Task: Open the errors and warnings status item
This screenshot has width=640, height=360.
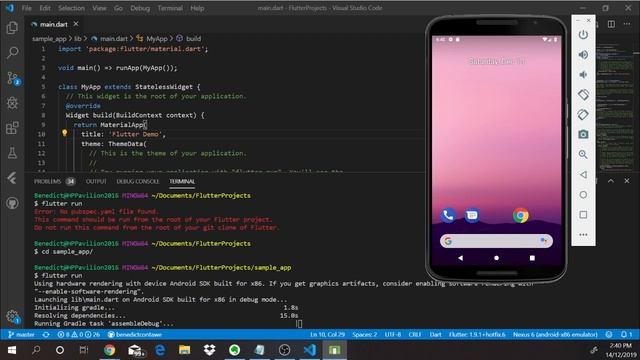Action: (x=78, y=335)
